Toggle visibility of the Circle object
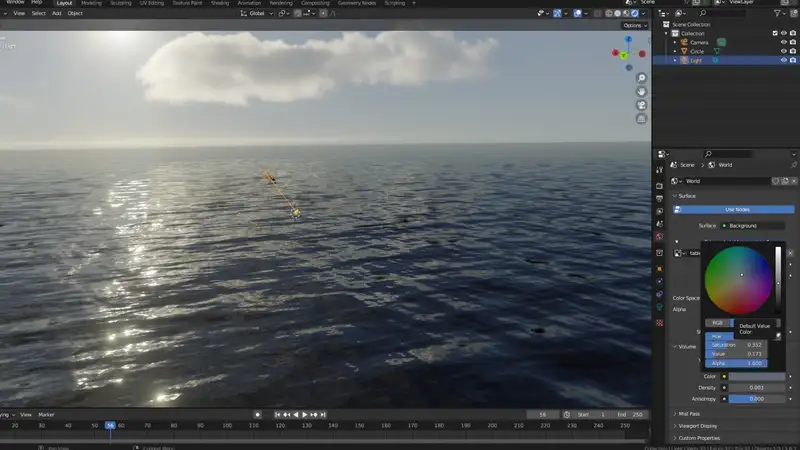The height and width of the screenshot is (450, 800). coord(786,51)
